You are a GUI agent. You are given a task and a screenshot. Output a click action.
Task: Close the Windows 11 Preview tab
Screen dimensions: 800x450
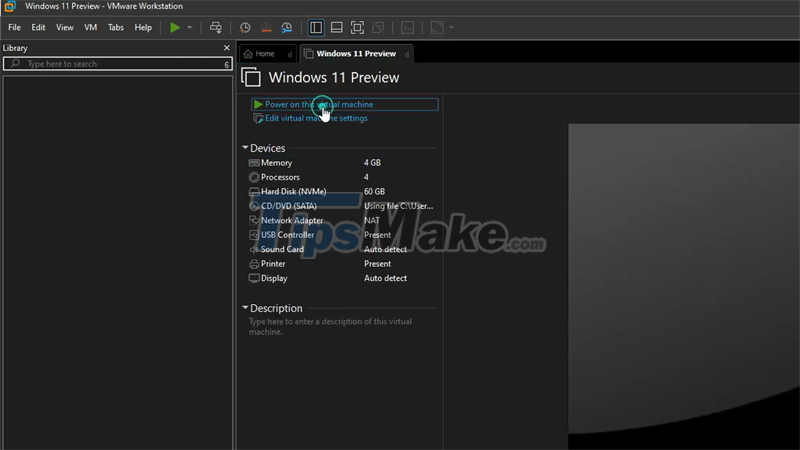[x=407, y=54]
